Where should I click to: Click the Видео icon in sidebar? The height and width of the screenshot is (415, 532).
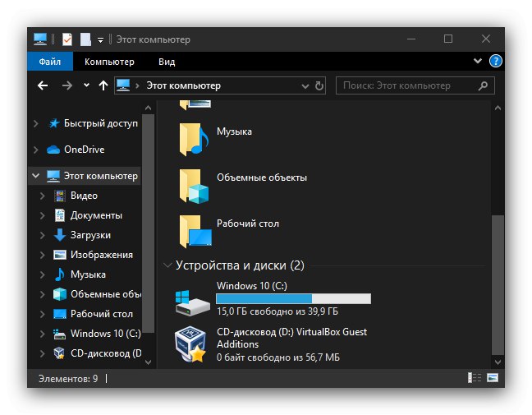[60, 196]
